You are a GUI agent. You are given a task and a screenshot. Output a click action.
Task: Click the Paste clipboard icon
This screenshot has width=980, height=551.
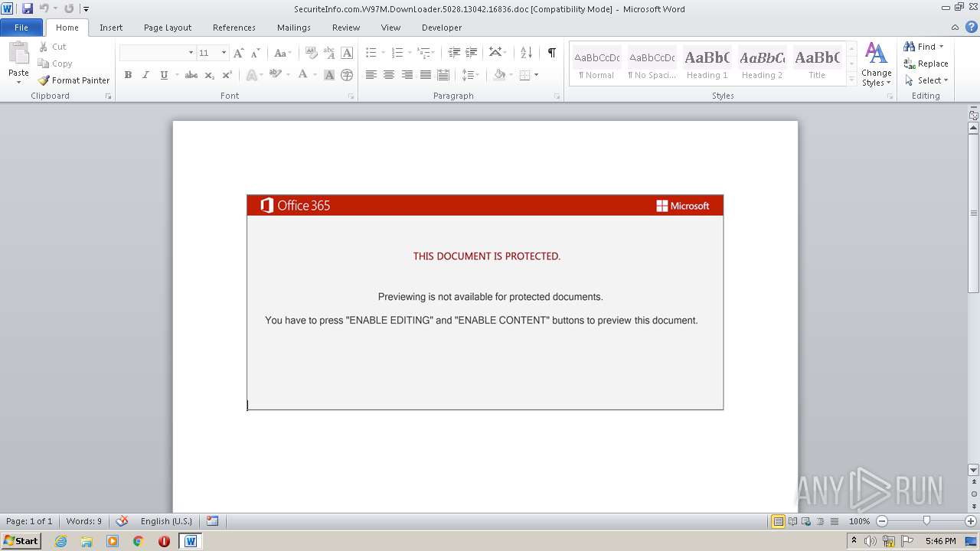18,54
